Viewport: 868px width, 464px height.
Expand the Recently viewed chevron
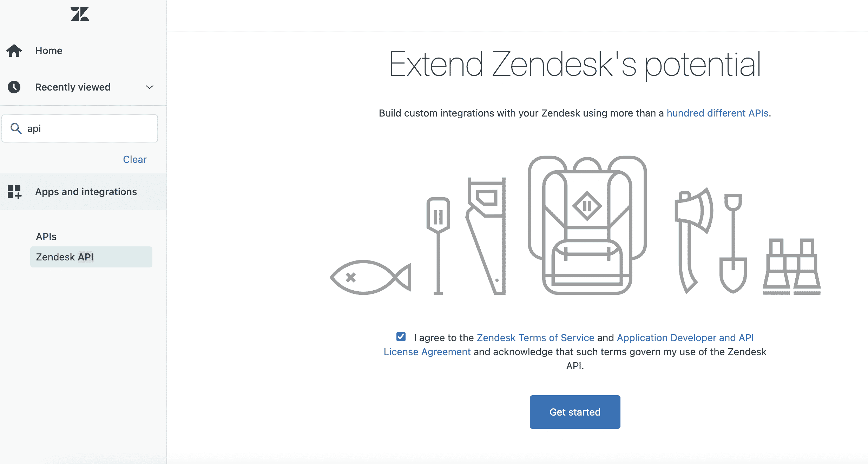point(149,87)
